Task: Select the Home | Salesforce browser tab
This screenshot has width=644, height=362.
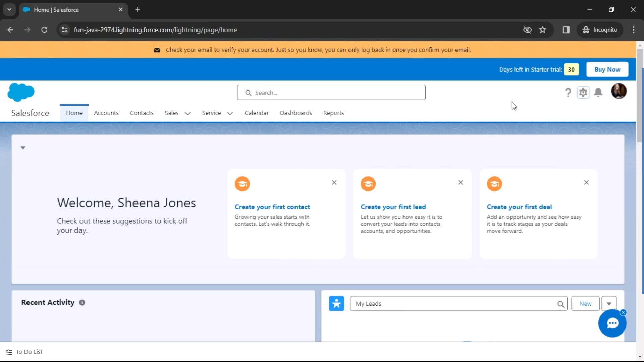Action: point(73,10)
